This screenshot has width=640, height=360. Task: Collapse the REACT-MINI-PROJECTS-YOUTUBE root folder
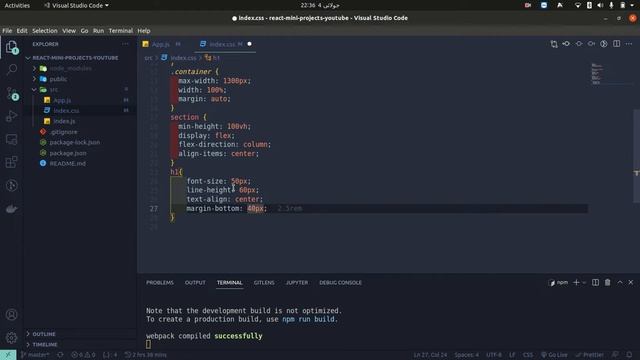(x=28, y=58)
